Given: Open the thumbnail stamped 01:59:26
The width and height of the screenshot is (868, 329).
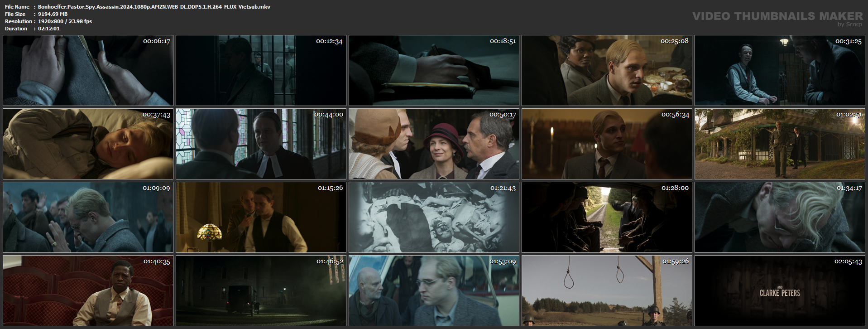Looking at the screenshot, I should click(607, 291).
